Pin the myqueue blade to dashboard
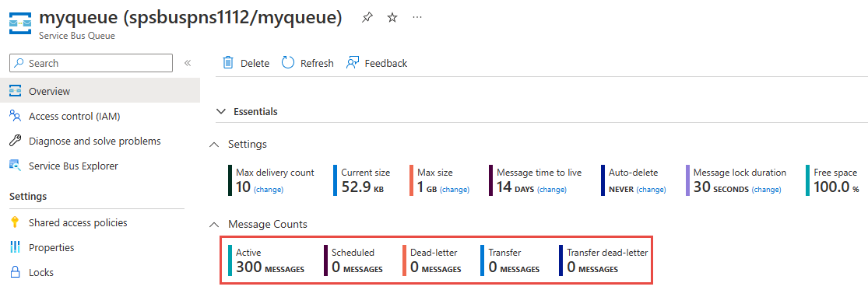 pyautogui.click(x=367, y=18)
